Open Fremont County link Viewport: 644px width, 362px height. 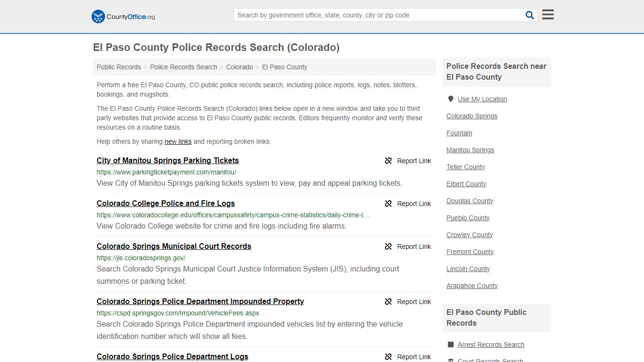click(x=470, y=252)
